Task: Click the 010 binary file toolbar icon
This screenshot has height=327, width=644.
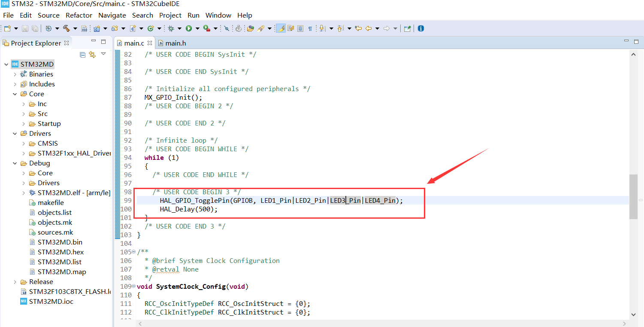Action: point(84,29)
